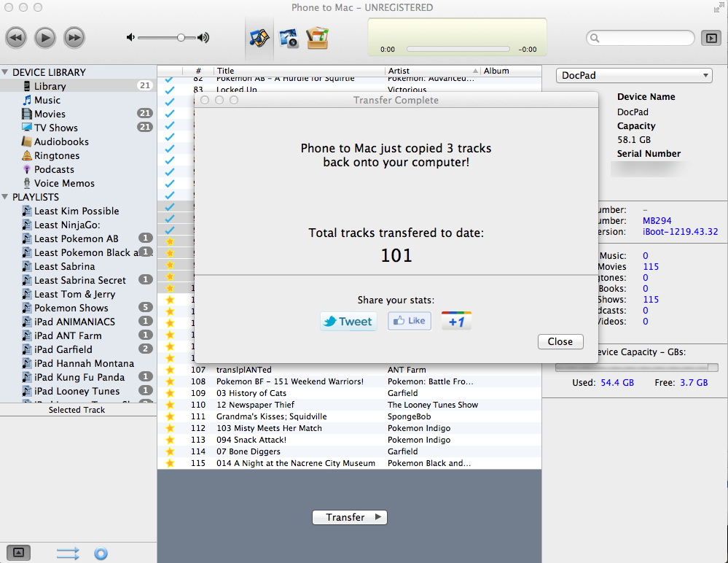The image size is (728, 563).
Task: Close the Transfer Complete dialog
Action: [560, 341]
